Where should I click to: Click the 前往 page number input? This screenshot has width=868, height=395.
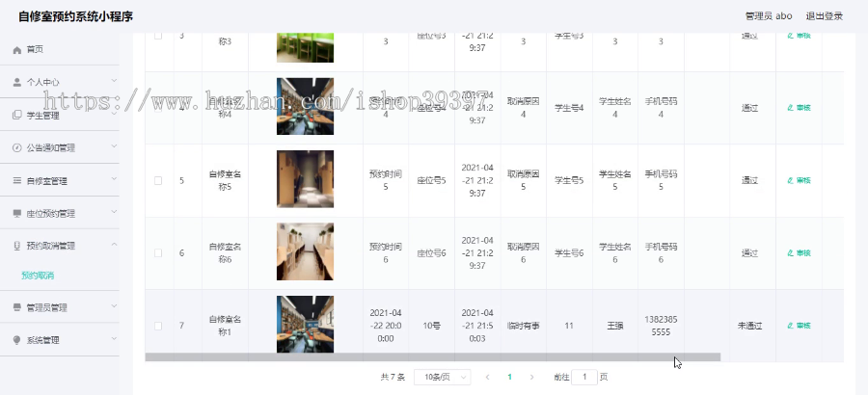[584, 378]
